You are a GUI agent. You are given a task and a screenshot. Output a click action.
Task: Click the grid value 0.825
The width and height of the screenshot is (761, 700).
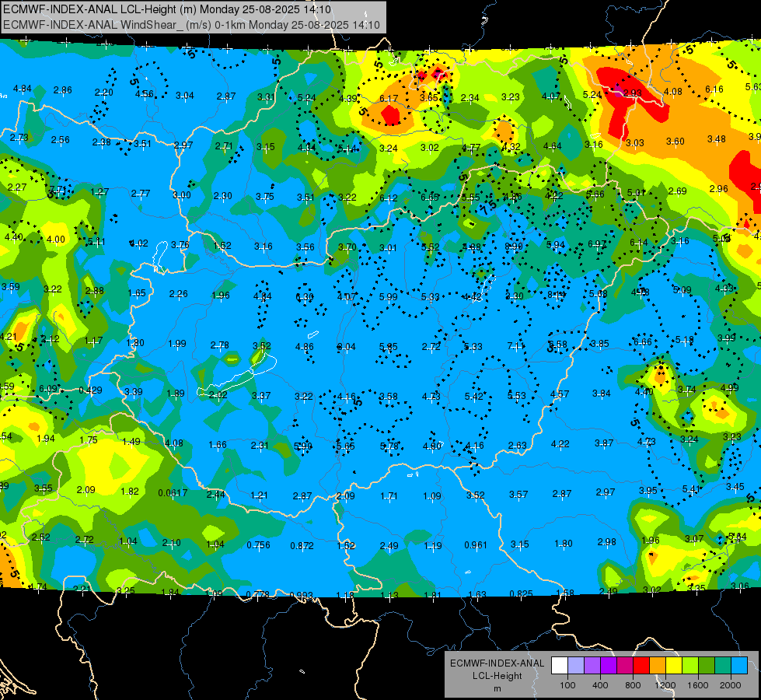(x=522, y=593)
